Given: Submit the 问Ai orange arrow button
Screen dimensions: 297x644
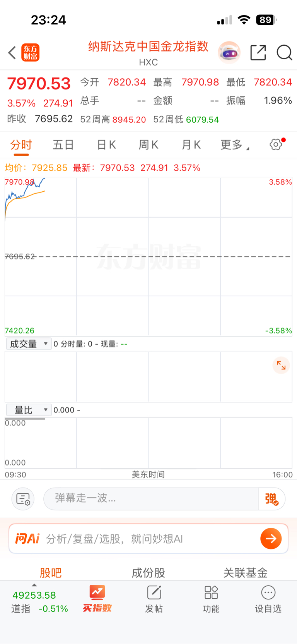Looking at the screenshot, I should (271, 539).
